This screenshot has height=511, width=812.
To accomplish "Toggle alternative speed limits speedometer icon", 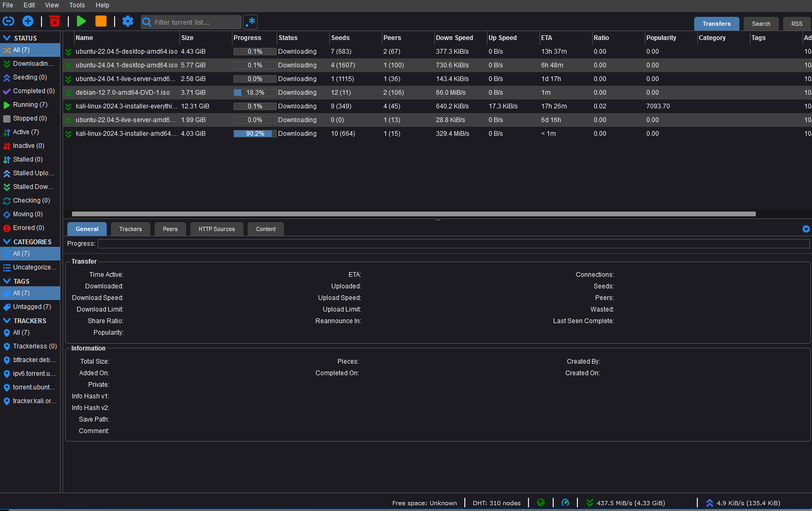I will (x=565, y=503).
